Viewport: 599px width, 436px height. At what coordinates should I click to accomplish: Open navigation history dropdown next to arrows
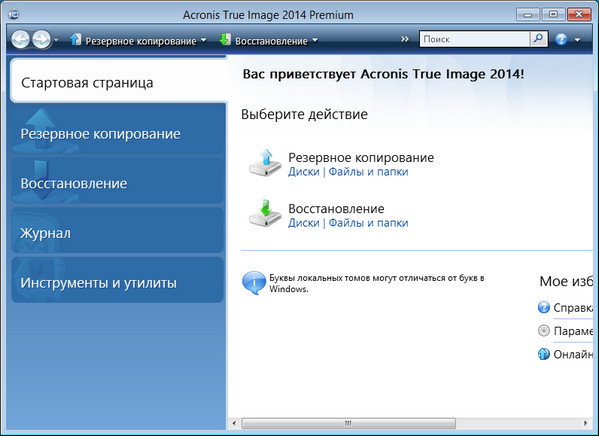click(56, 39)
